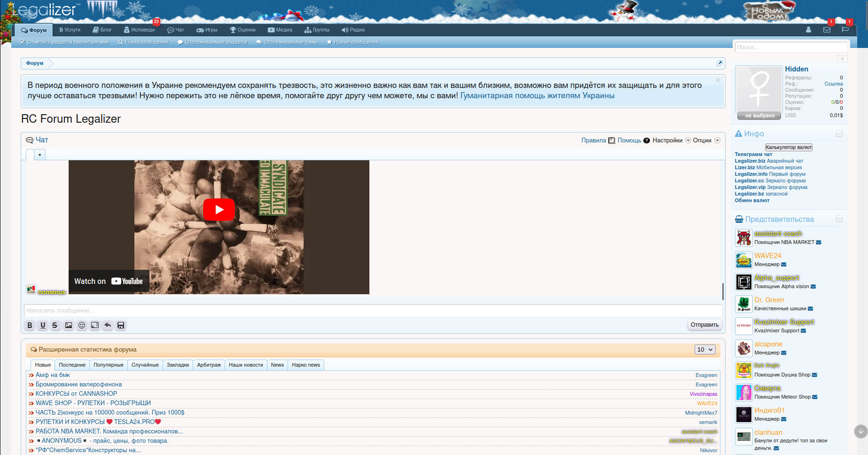Click Поиск сообщений in the sub-navigation
The width and height of the screenshot is (868, 455).
point(143,42)
